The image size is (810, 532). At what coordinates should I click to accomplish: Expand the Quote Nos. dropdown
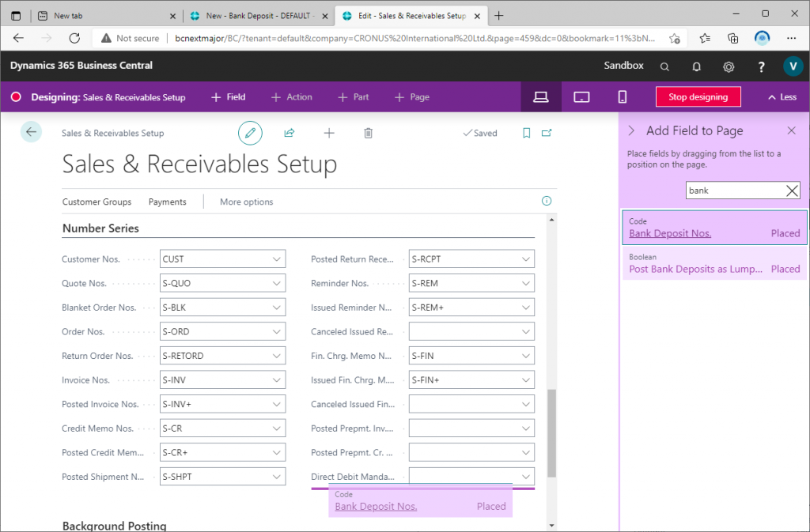(x=276, y=283)
